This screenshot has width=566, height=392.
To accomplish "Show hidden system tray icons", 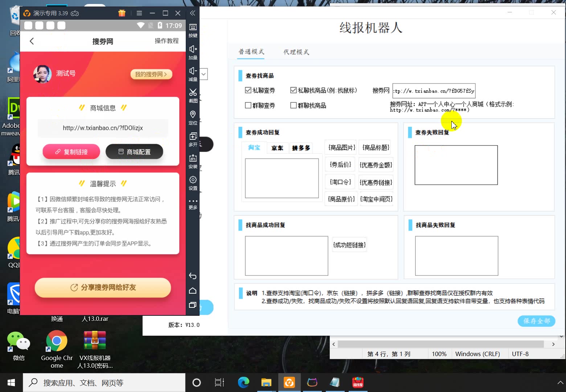I will coord(560,383).
